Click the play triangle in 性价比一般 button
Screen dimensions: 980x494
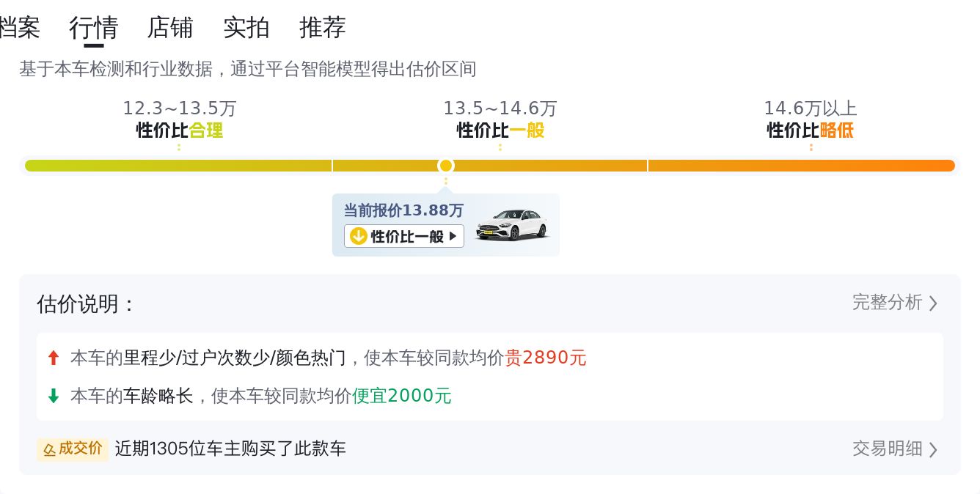pyautogui.click(x=453, y=236)
